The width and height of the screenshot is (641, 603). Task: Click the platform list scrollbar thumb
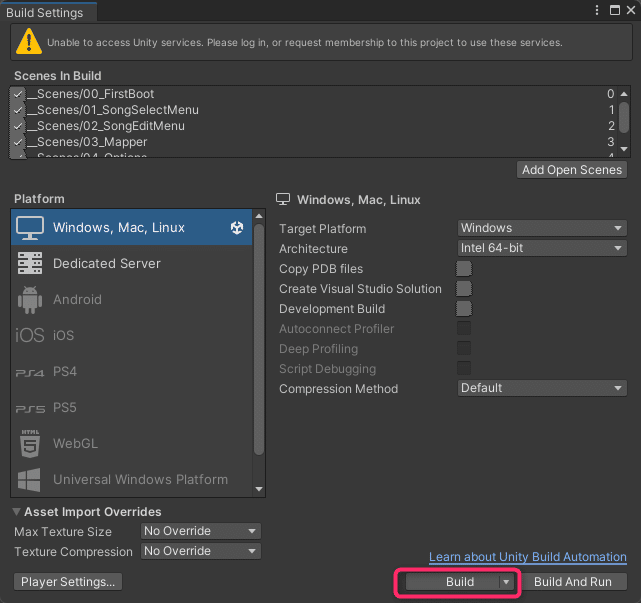coord(259,339)
